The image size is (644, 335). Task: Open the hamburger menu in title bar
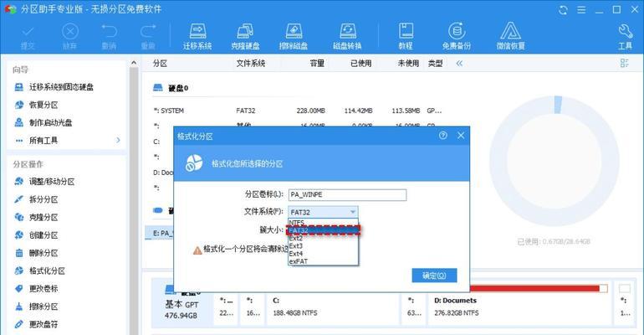(x=581, y=10)
